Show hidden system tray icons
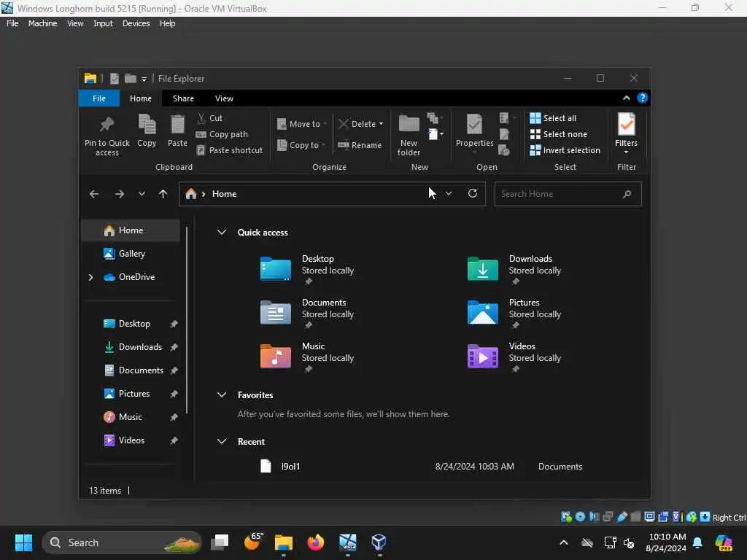 (x=564, y=542)
